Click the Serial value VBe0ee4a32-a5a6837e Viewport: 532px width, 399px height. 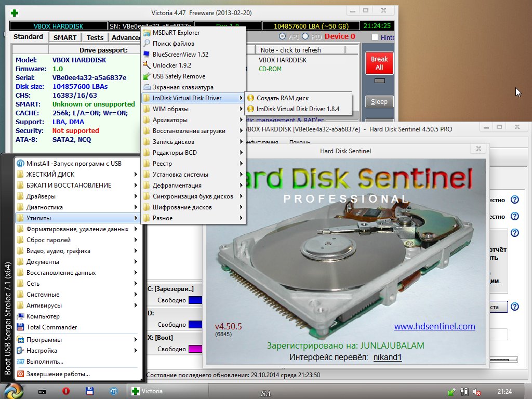click(89, 78)
